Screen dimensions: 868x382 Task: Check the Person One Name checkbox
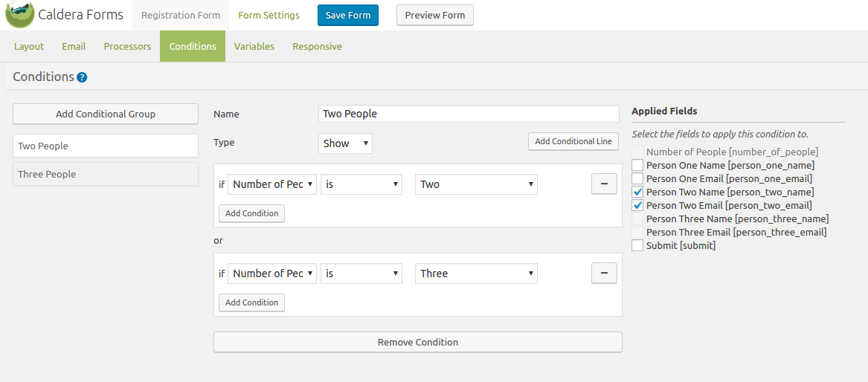[637, 165]
